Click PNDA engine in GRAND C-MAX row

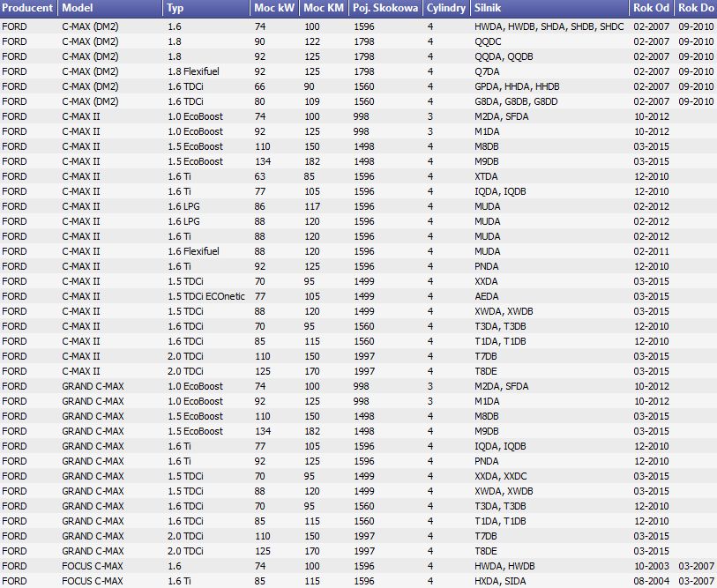(487, 461)
